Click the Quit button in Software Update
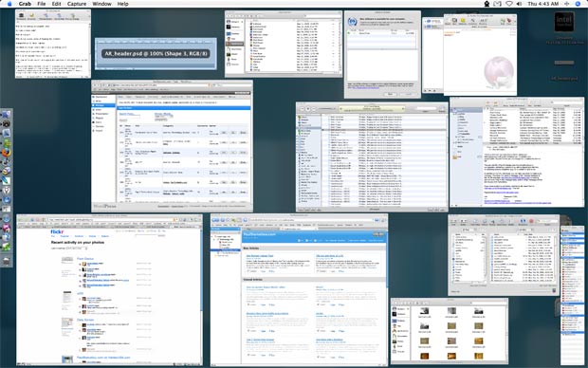This screenshot has height=368, width=588. 390,94
